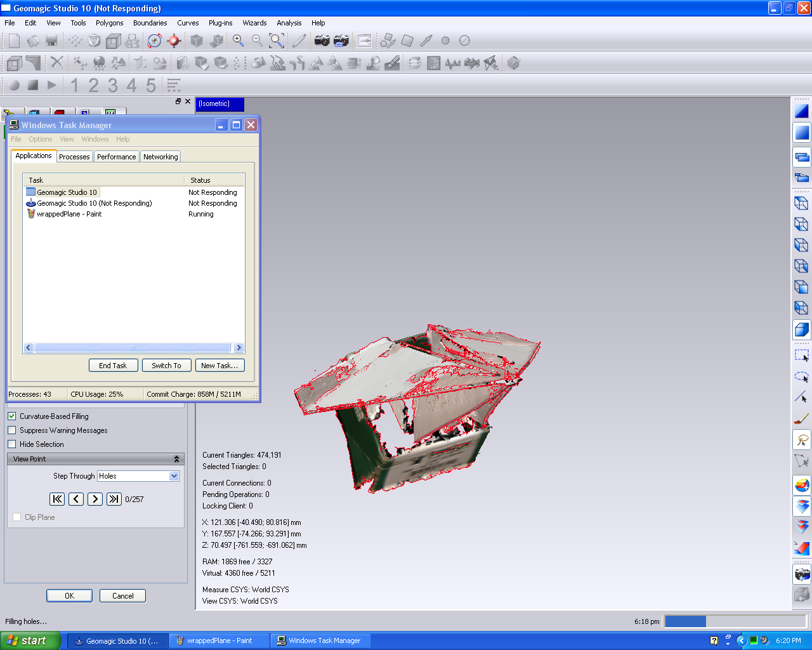This screenshot has height=650, width=812.
Task: Select the line selection tool in right toolbar
Action: click(x=802, y=398)
